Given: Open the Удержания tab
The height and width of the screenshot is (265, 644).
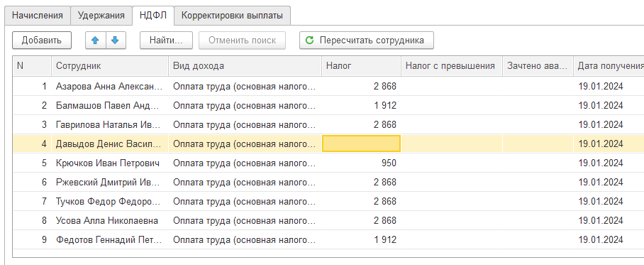Looking at the screenshot, I should (x=101, y=16).
